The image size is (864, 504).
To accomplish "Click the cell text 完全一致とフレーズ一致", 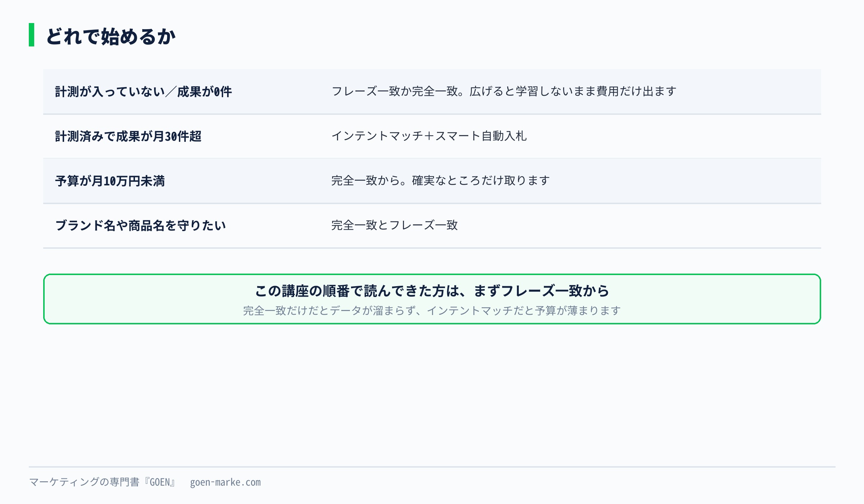I will 395,225.
